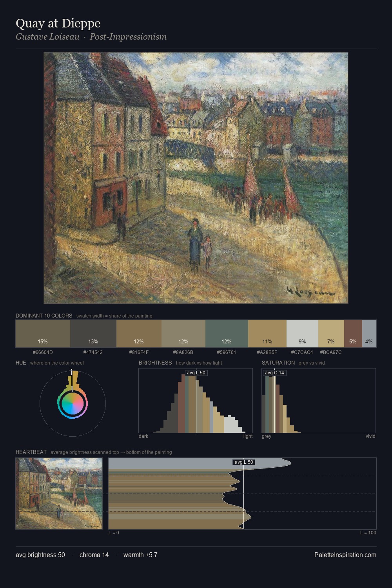Screen dimensions: 392x588
Task: Pick the 12% brown swatch #816F4F
Action: (x=139, y=334)
